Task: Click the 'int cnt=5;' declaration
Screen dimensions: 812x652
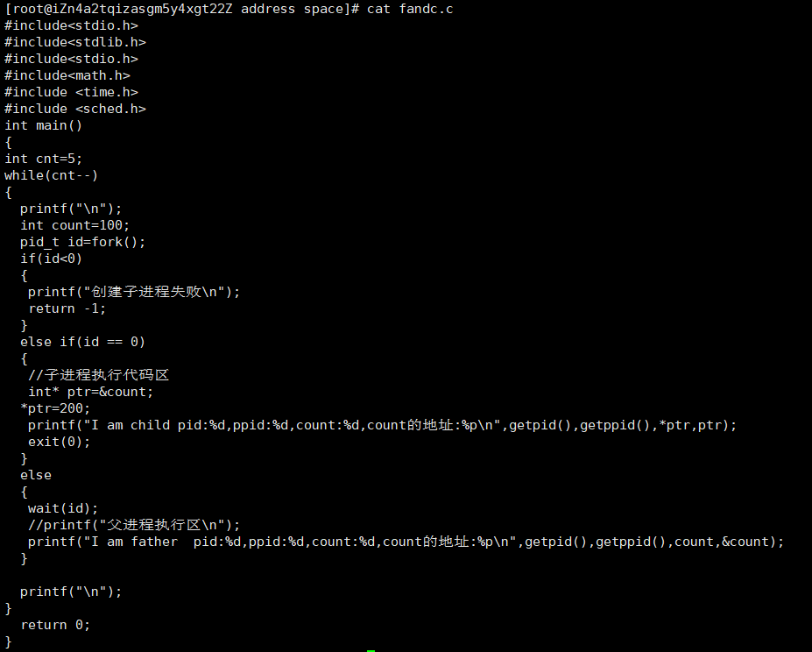Action: (x=44, y=159)
